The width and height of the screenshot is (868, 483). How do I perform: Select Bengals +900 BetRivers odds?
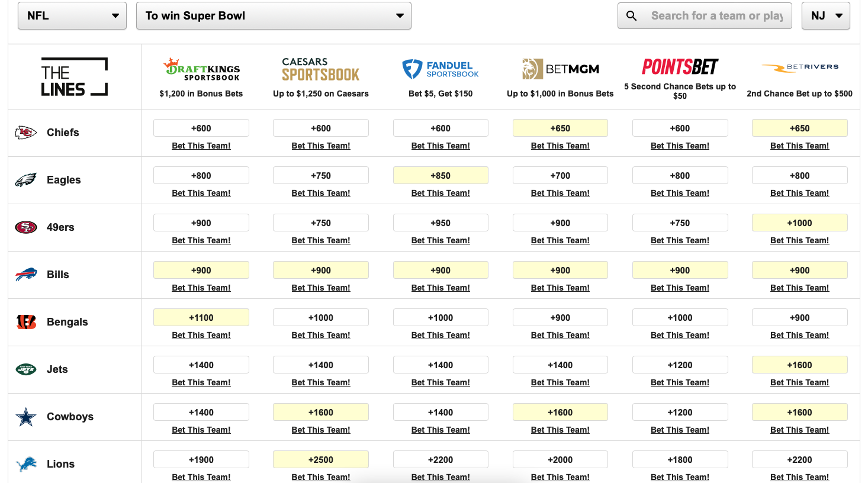pos(799,317)
